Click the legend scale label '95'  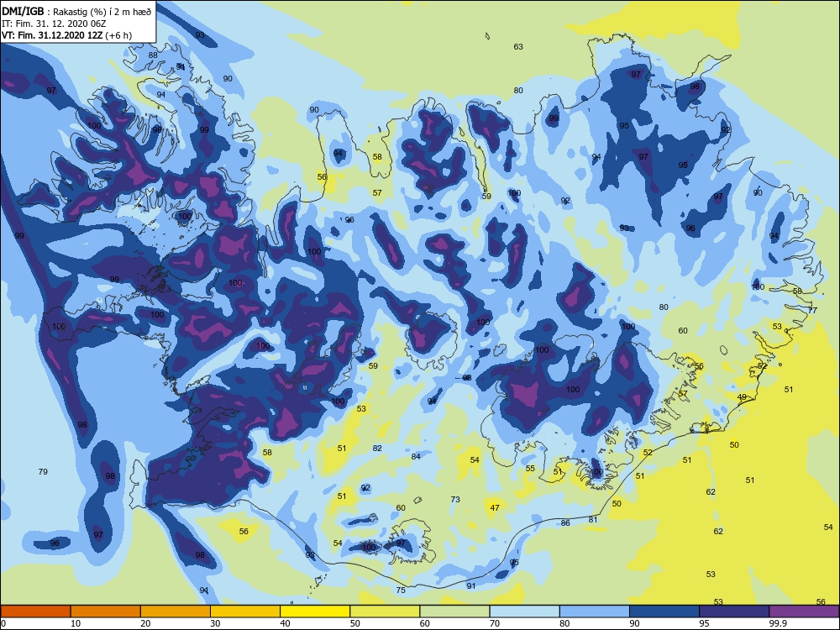[x=704, y=623]
